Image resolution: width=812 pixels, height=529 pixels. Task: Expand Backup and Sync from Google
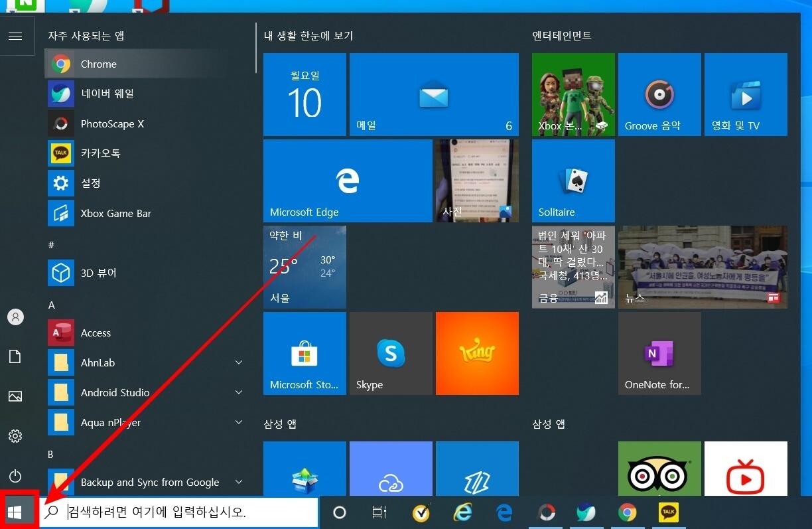coord(239,482)
